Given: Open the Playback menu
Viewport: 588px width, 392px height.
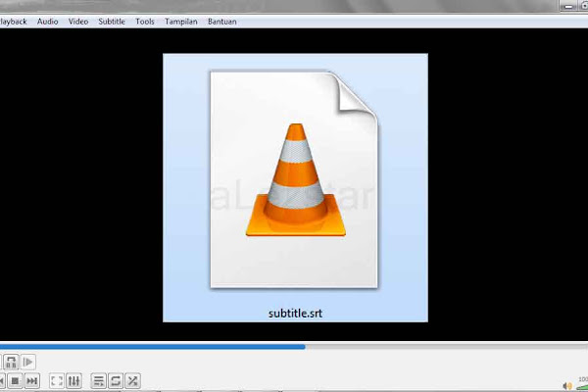Looking at the screenshot, I should [x=14, y=22].
